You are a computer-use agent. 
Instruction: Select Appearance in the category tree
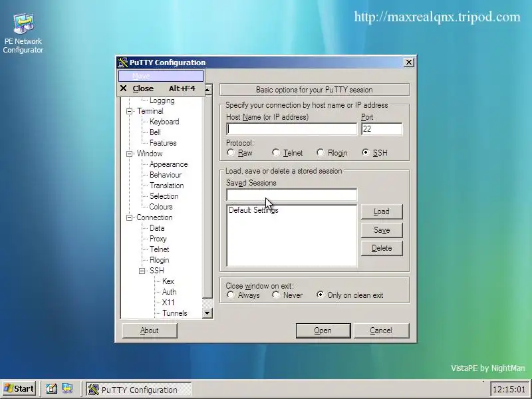click(168, 164)
